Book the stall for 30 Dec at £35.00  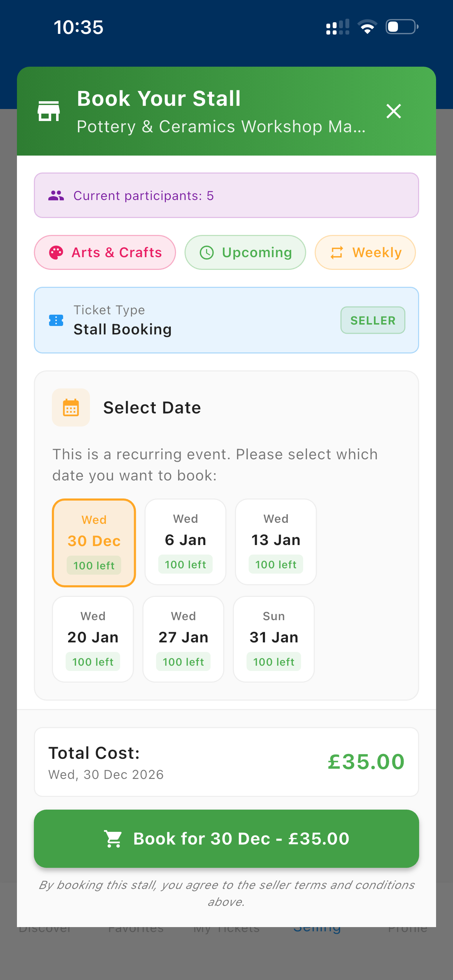pos(226,839)
